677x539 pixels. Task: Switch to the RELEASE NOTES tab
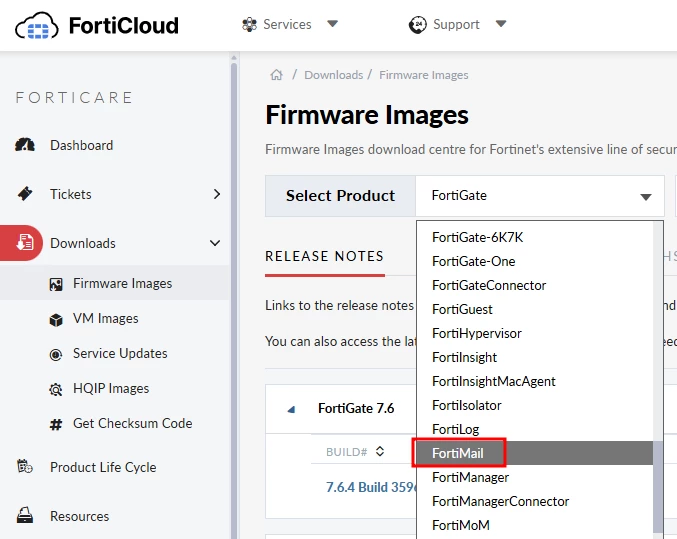coord(325,256)
